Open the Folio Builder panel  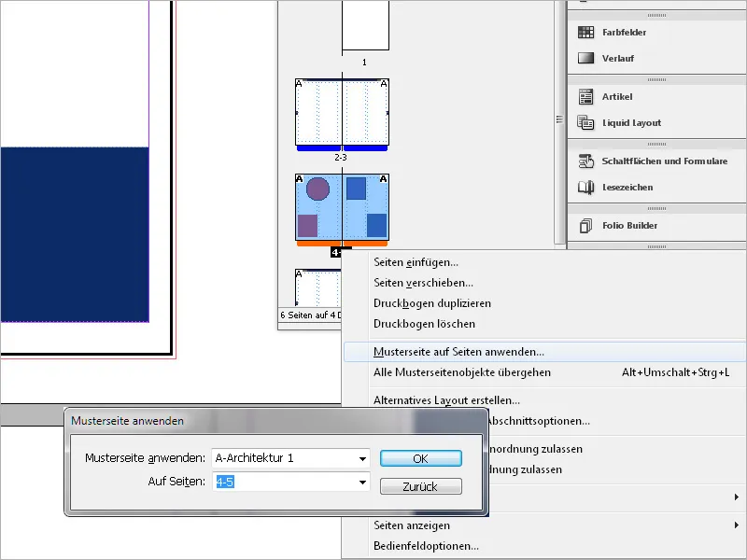[x=631, y=227]
